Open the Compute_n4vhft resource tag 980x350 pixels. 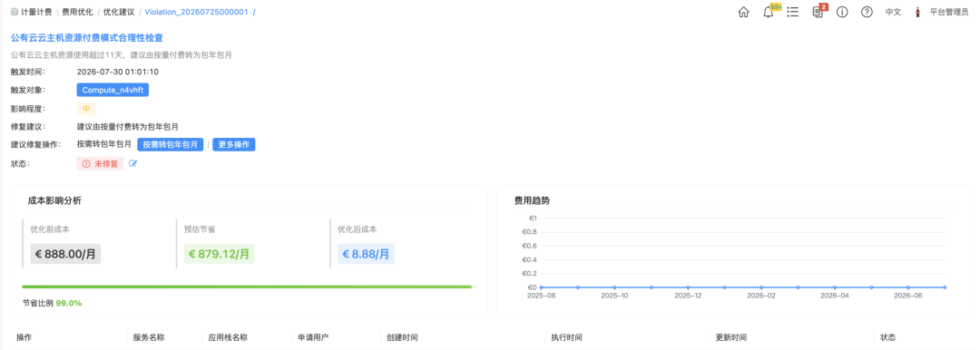113,90
